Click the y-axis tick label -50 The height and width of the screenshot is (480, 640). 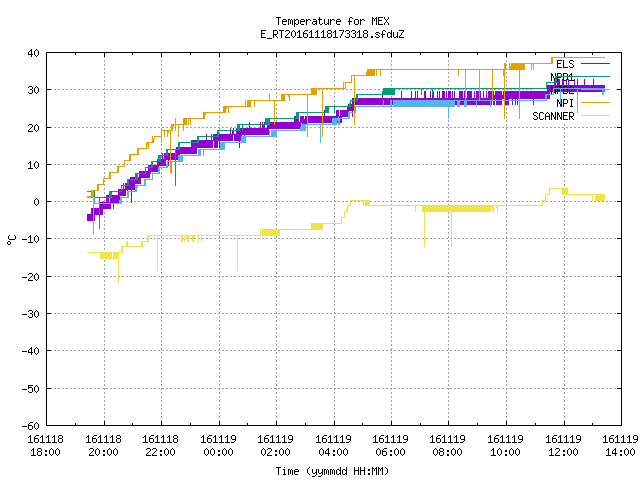click(x=31, y=389)
